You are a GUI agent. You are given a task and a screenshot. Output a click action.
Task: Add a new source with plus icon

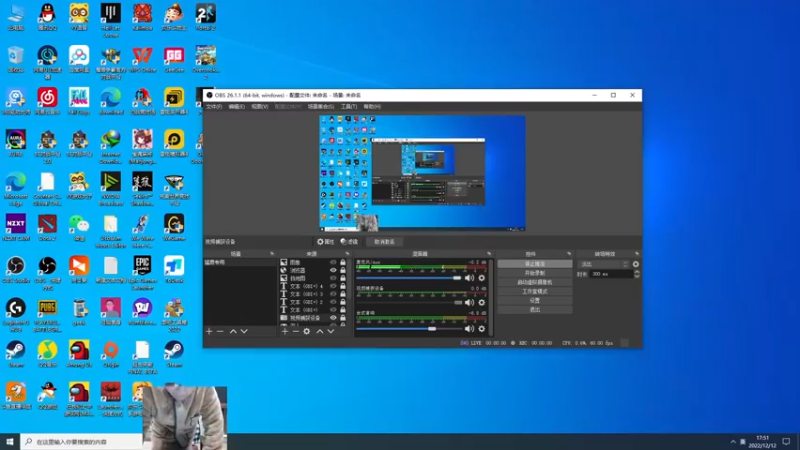pos(285,332)
